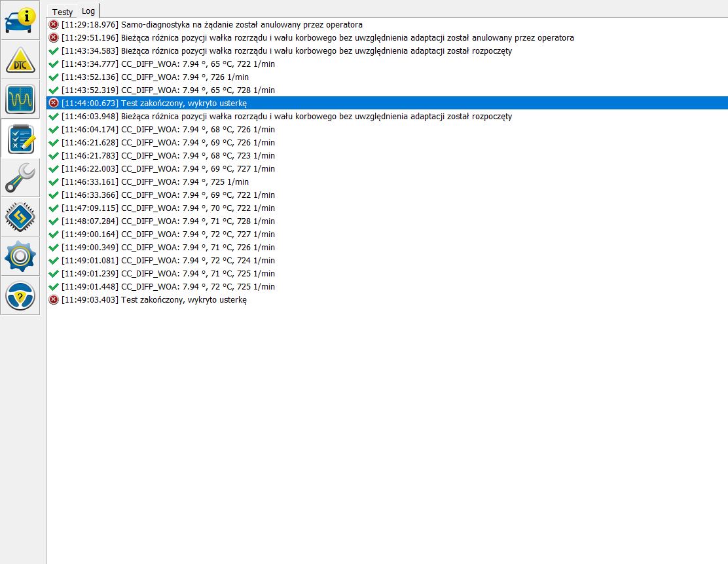Switch to the Testy tab

click(63, 12)
